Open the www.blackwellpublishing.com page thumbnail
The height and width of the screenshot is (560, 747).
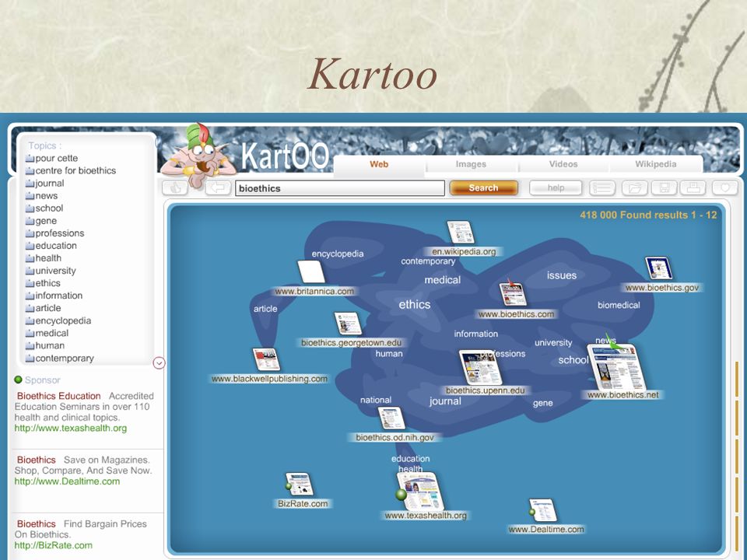click(x=266, y=359)
